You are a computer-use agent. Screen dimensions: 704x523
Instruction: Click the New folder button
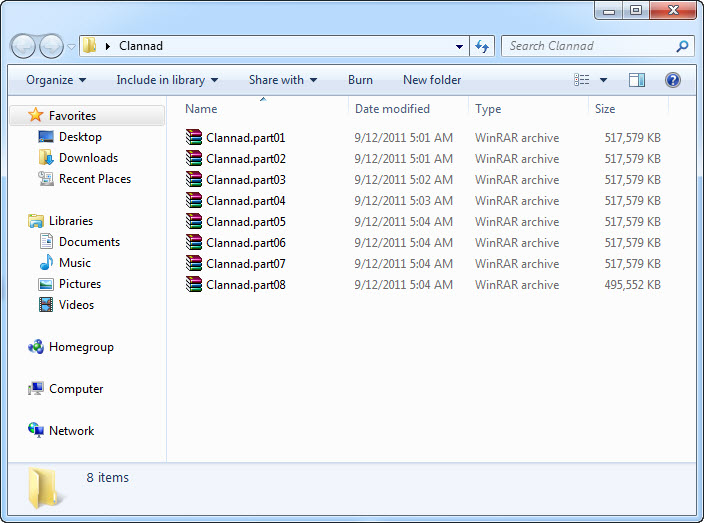pos(432,80)
